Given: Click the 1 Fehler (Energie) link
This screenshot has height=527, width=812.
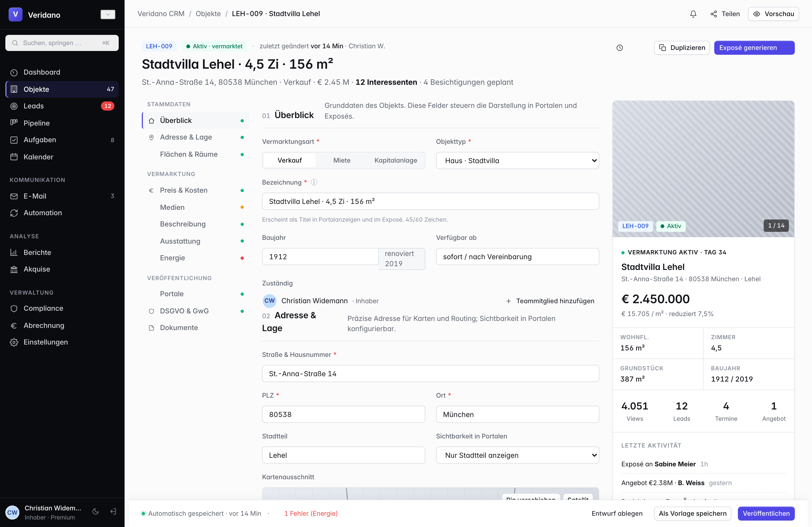Looking at the screenshot, I should point(311,513).
